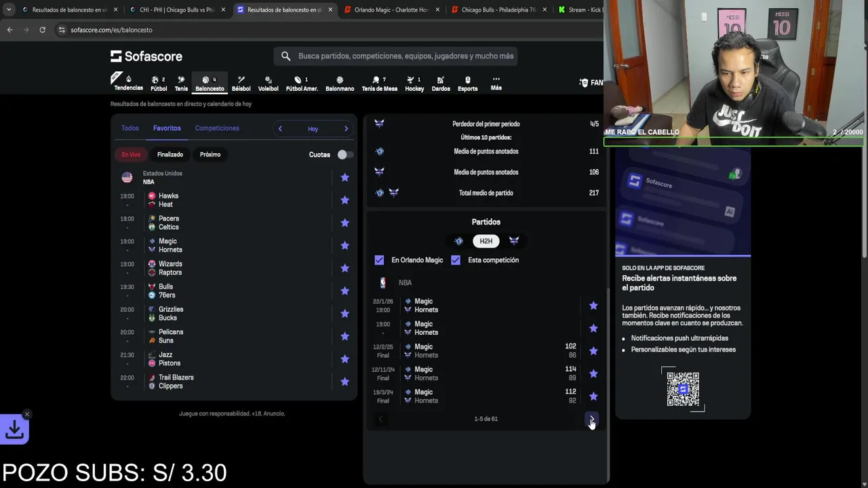Click the search magnifier icon
The image size is (868, 488).
285,56
